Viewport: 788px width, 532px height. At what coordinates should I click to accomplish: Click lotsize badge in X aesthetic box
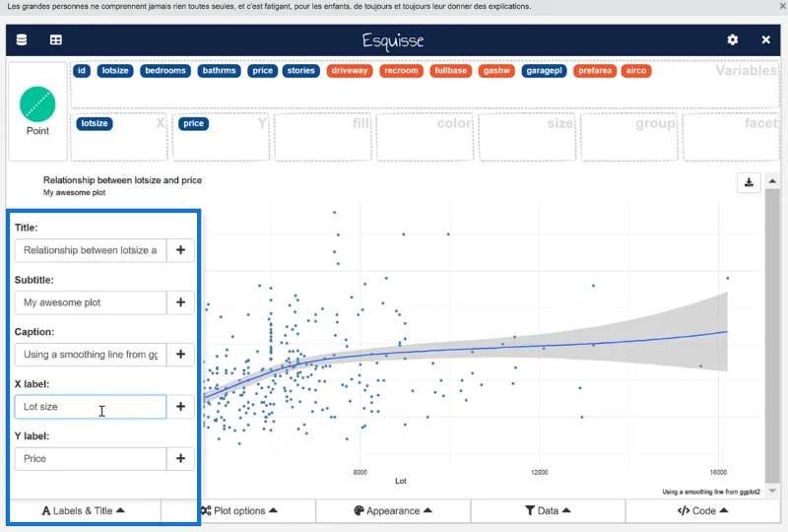pos(95,124)
